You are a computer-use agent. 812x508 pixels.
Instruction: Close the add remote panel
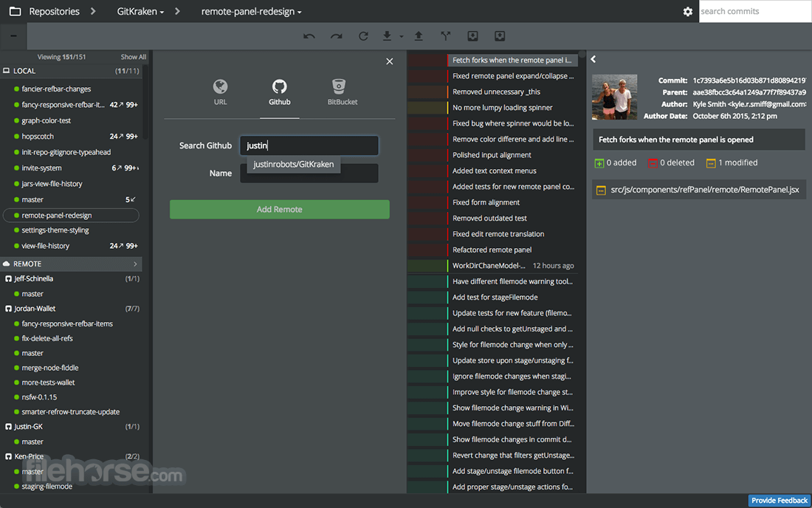coord(390,61)
